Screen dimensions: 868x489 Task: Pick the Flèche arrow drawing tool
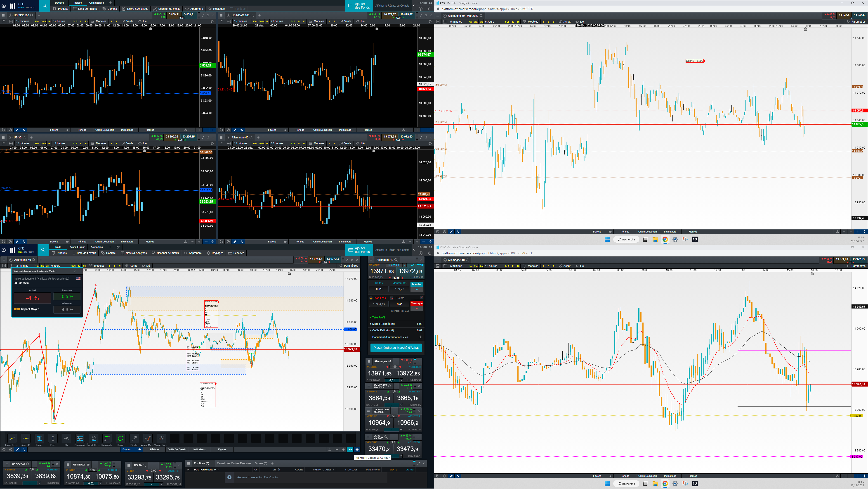pyautogui.click(x=134, y=438)
